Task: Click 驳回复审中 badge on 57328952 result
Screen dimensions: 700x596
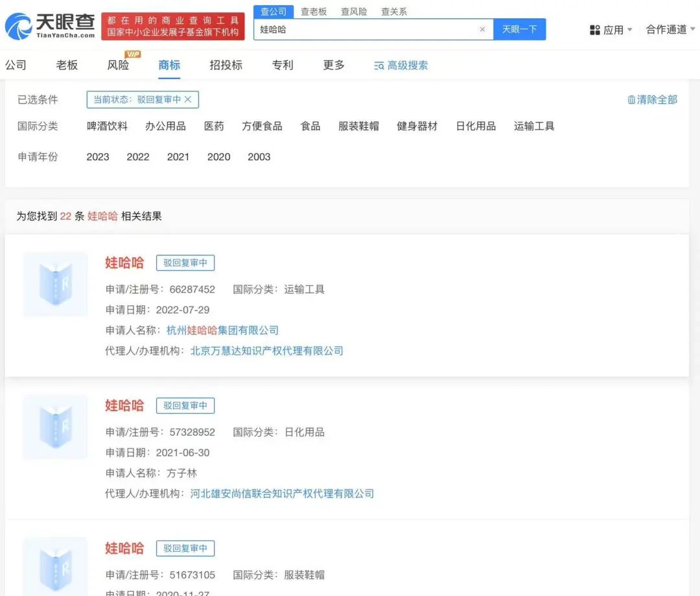Action: point(185,406)
